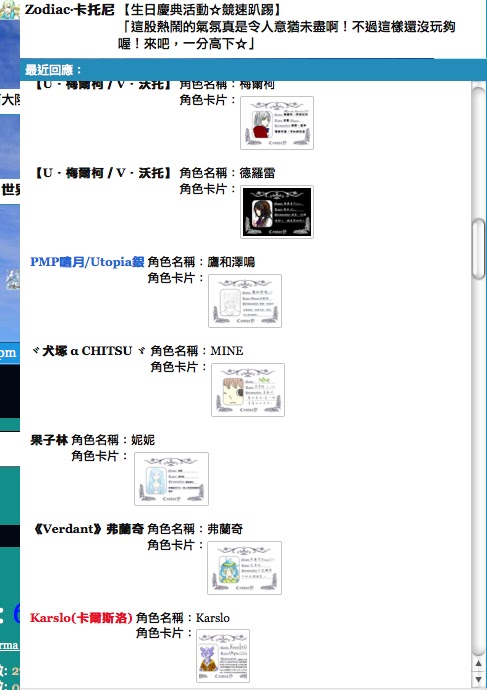Viewport: 487px width, 690px height.
Task: Open the 弗蘭奇 character card thumbnail
Action: coord(244,568)
